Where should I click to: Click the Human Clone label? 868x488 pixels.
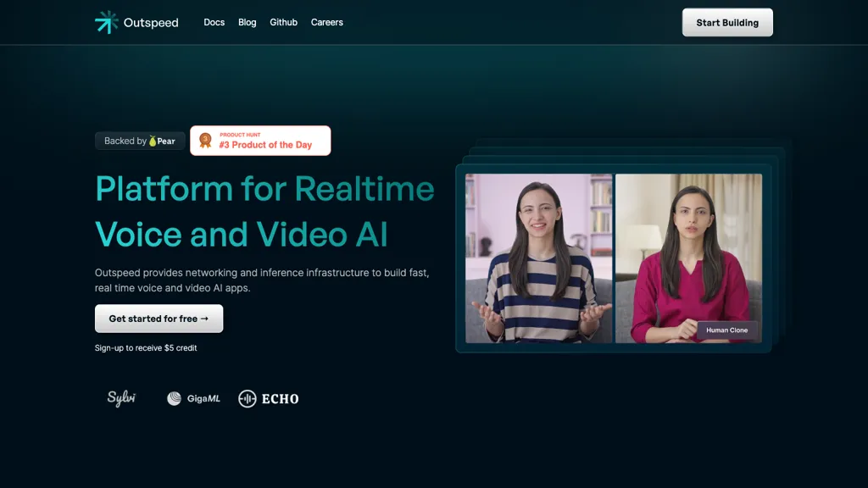726,330
